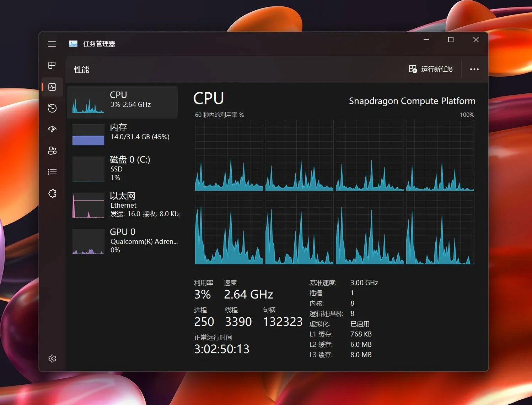
Task: Open App history from sidebar
Action: click(52, 108)
